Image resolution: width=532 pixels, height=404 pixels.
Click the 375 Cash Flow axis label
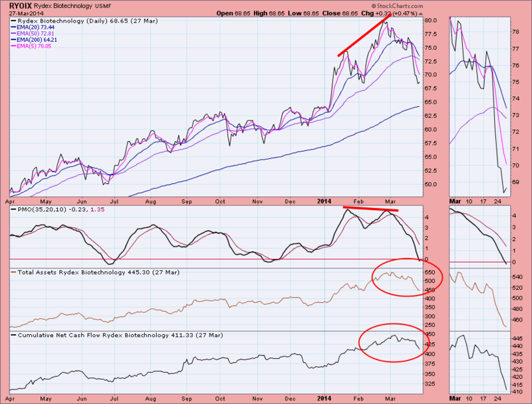coord(430,363)
